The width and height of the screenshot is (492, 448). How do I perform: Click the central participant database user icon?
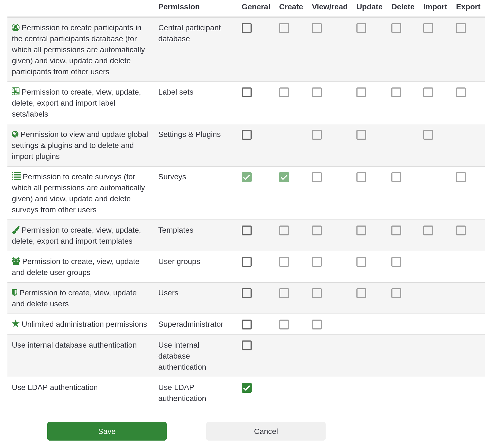point(16,28)
